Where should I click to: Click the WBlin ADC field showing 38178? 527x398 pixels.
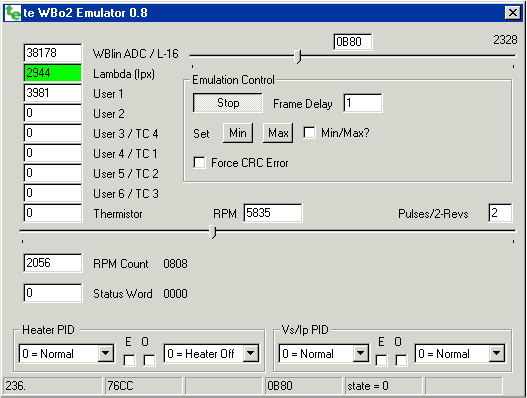(x=53, y=53)
